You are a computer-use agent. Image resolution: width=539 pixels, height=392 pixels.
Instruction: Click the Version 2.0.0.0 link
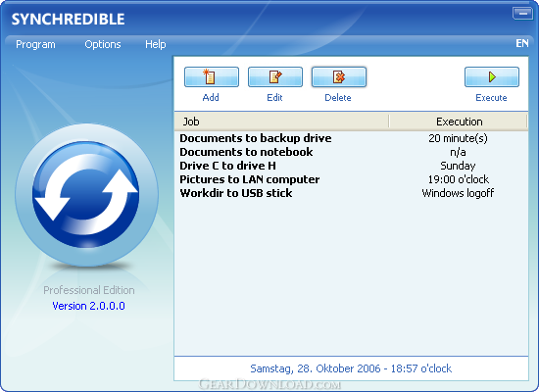(x=88, y=306)
